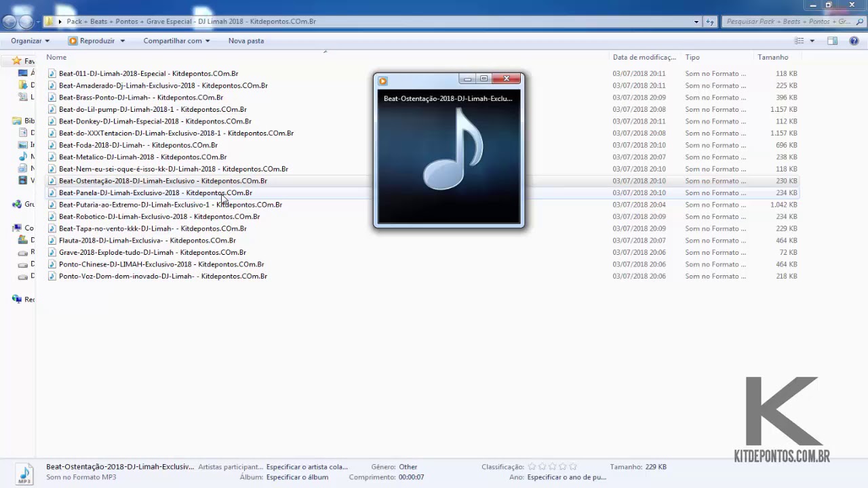This screenshot has width=868, height=488.
Task: Click the audio icon of Beat-Amaderado-Dj-Limah-Exclusivo-2018
Action: tap(52, 85)
